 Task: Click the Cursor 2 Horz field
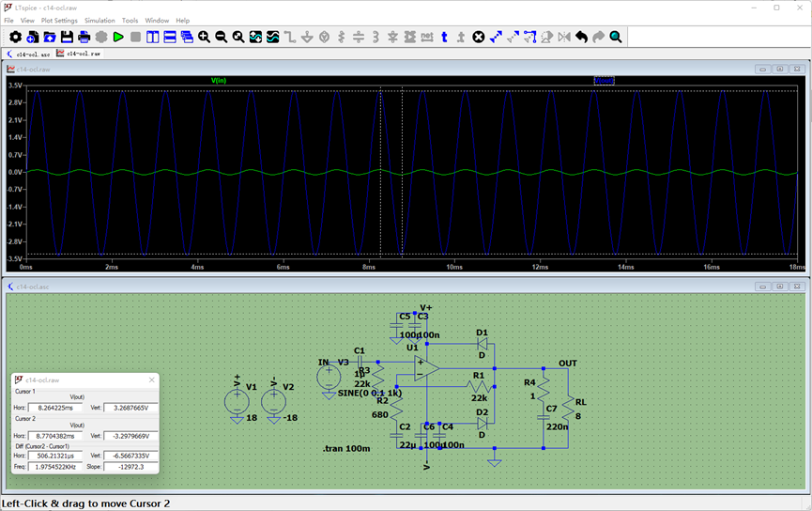(x=54, y=436)
